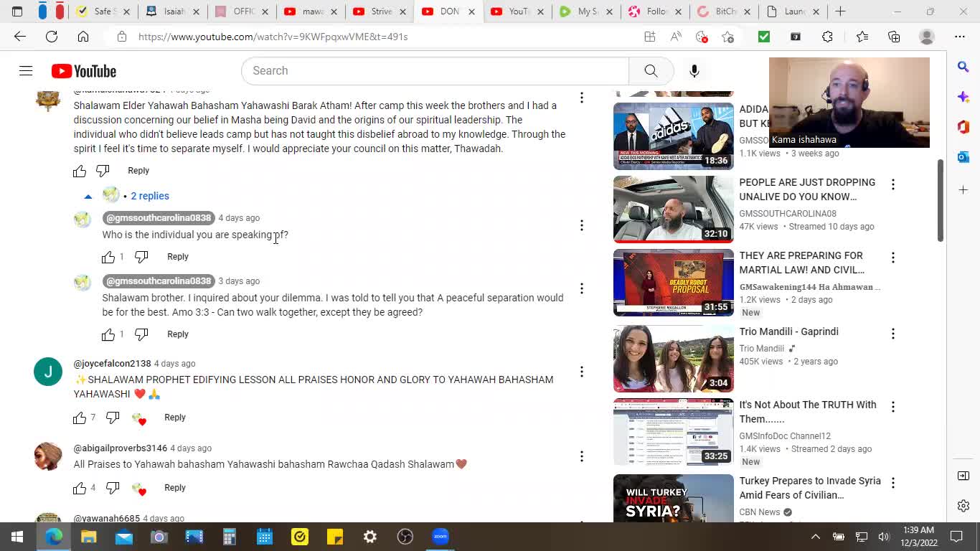Click the browser address bar URL
This screenshot has height=551, width=980.
click(x=273, y=37)
